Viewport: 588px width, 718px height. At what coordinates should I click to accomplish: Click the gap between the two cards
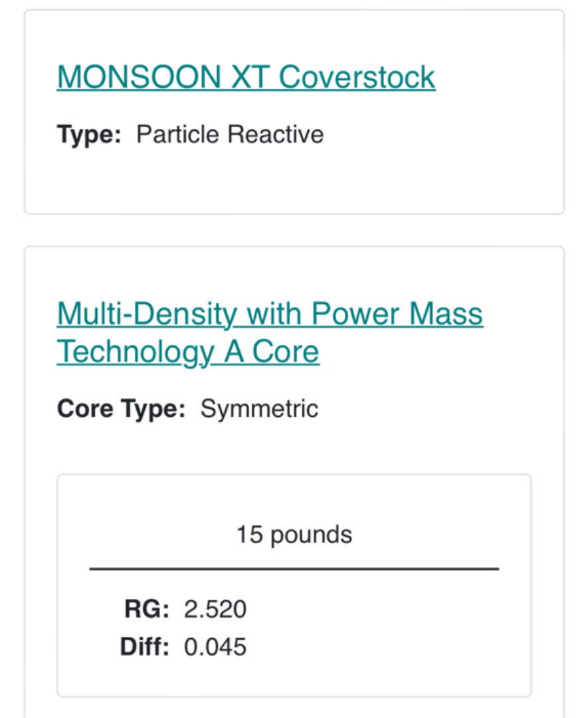[x=294, y=230]
